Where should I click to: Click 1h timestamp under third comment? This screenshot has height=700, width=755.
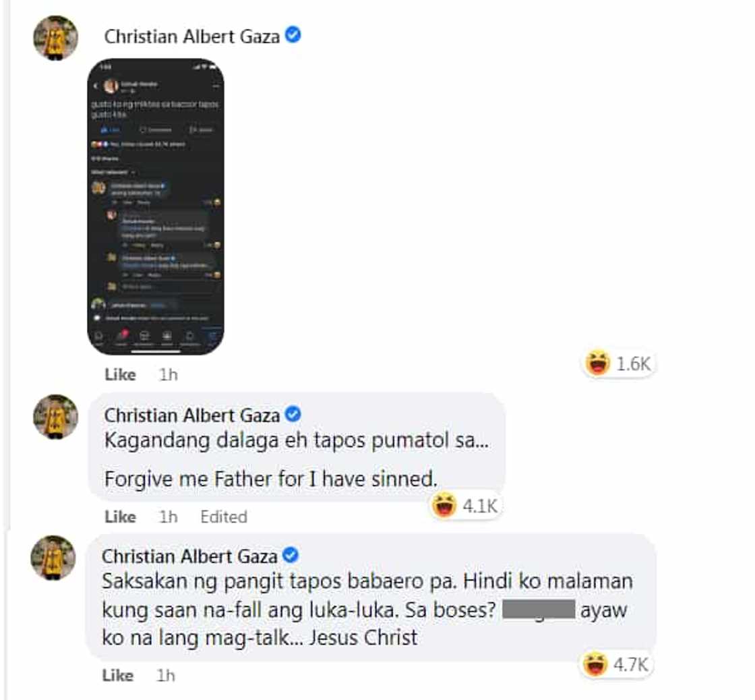[x=166, y=676]
